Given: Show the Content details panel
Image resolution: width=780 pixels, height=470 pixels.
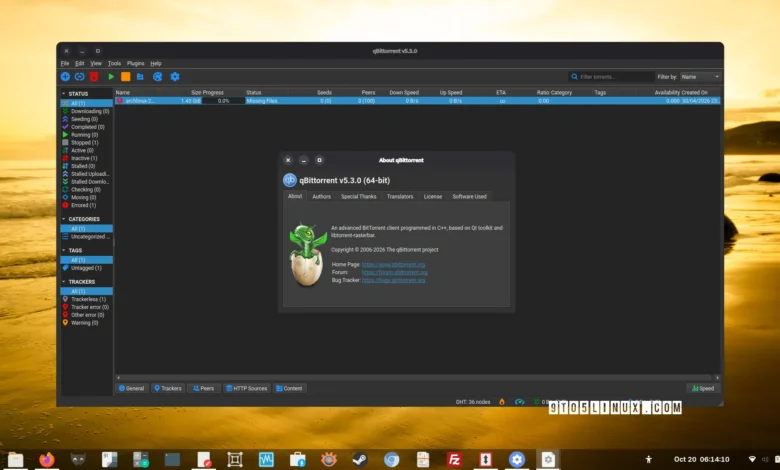Looking at the screenshot, I should [x=289, y=388].
